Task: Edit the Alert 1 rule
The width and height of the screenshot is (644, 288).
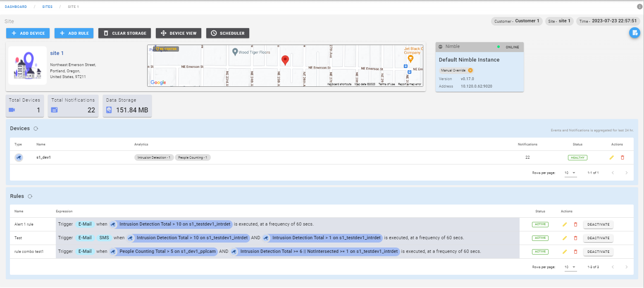Action: pos(565,224)
